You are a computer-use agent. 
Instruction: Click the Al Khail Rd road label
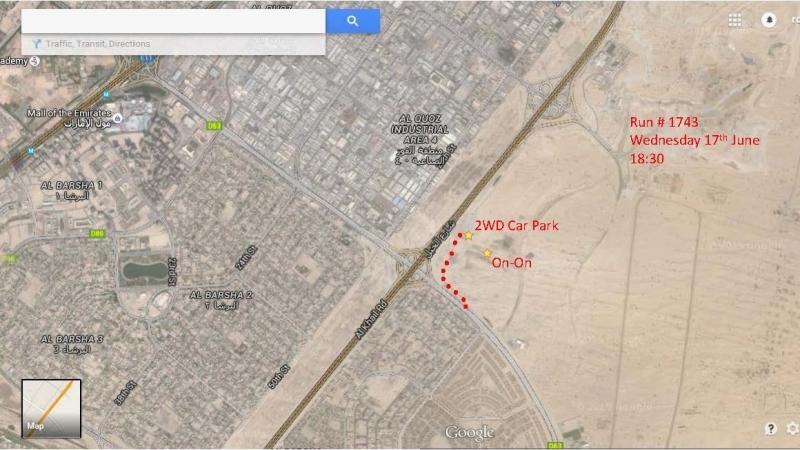371,320
